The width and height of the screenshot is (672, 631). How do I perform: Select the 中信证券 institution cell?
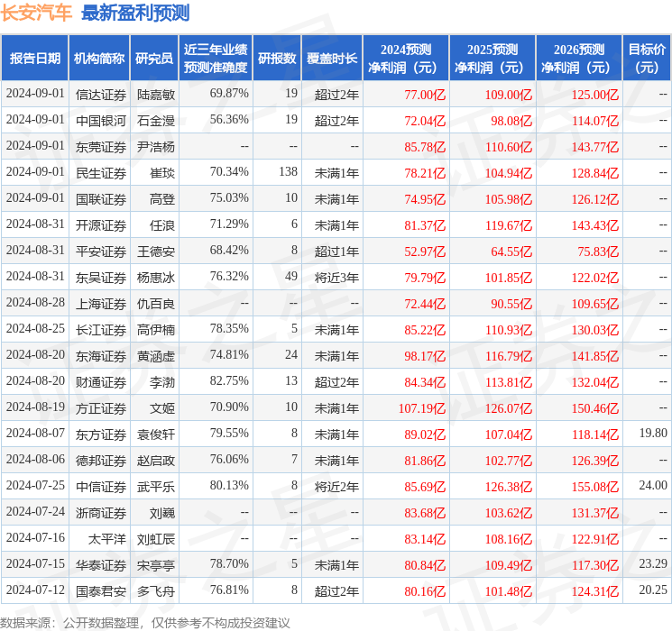pos(101,486)
